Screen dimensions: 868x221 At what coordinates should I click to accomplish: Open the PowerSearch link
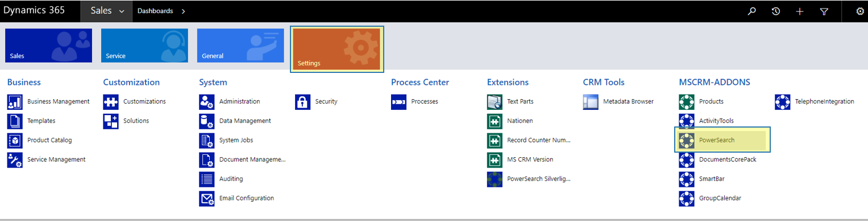pyautogui.click(x=717, y=140)
